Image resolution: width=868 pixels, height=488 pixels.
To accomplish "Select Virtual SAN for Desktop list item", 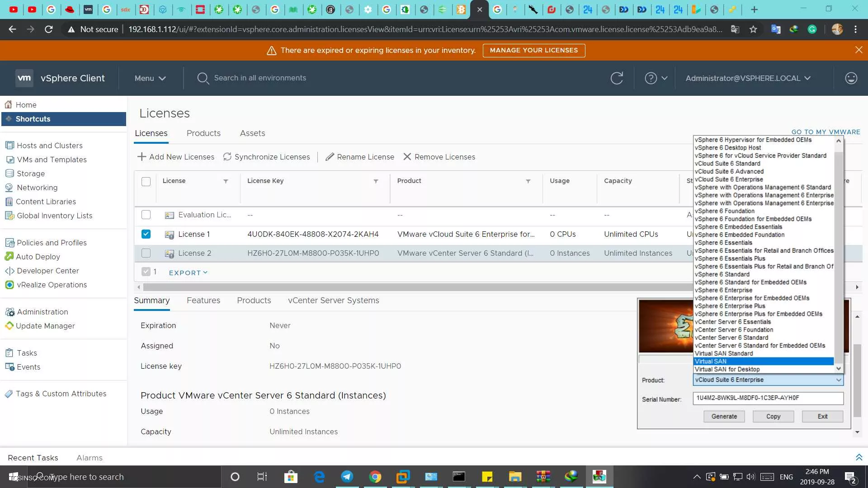I will [x=764, y=369].
